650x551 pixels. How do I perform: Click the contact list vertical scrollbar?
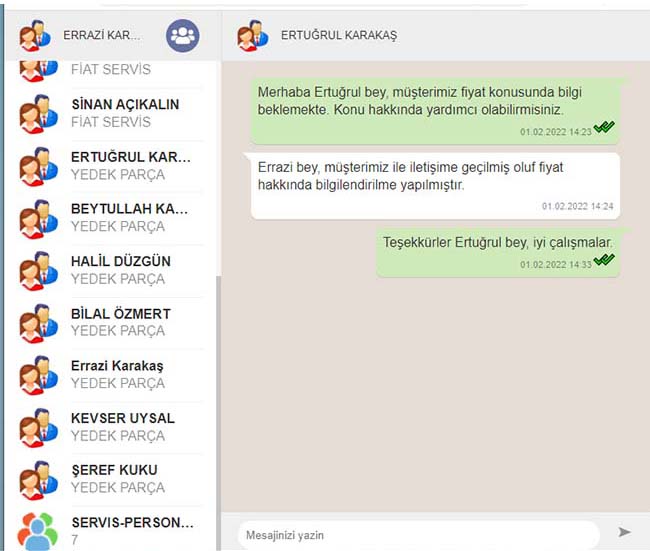pos(217,400)
